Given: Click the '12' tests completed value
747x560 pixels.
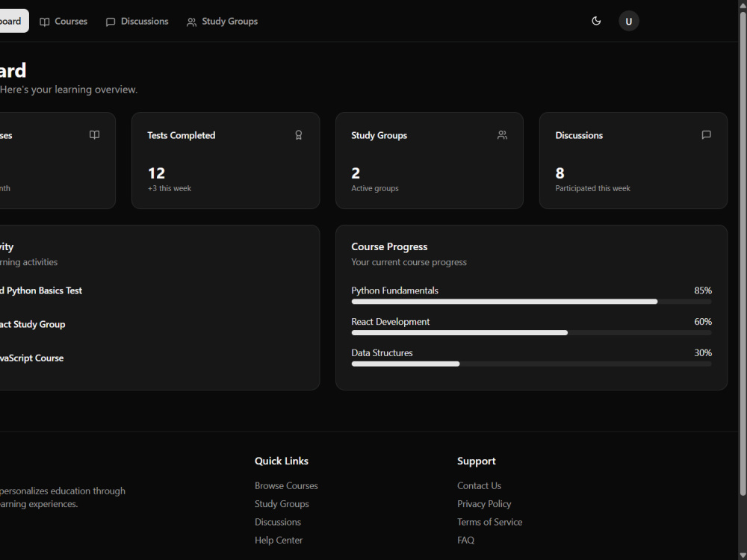Looking at the screenshot, I should click(156, 173).
